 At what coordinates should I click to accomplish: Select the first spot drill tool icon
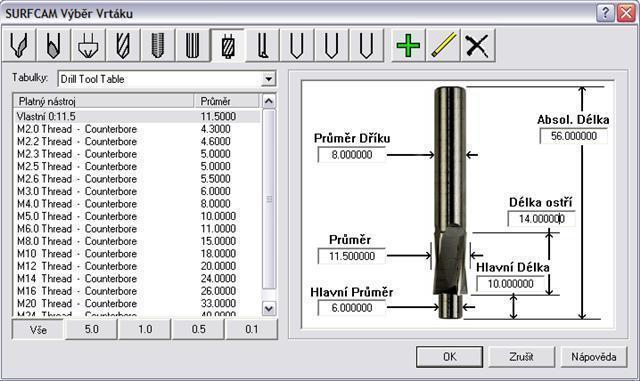click(x=19, y=45)
